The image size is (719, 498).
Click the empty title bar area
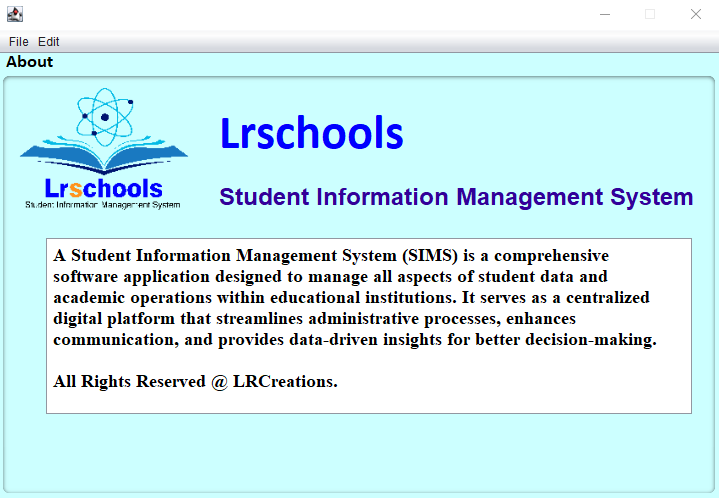(300, 14)
